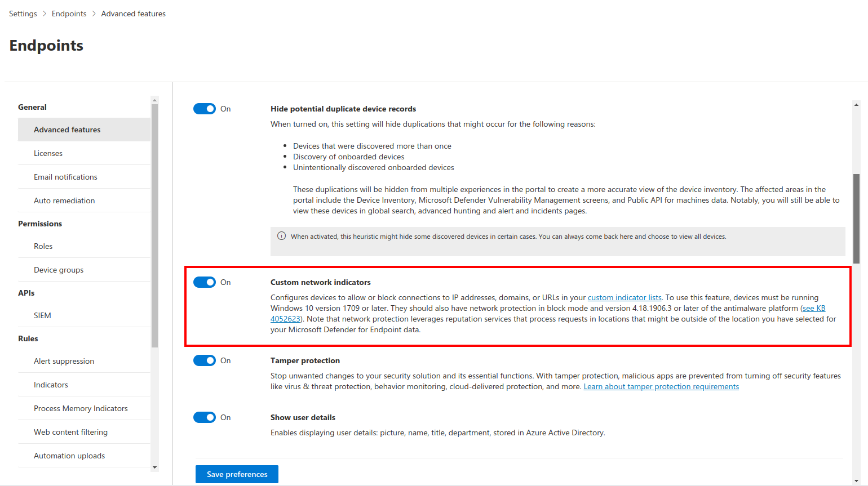This screenshot has width=868, height=486.
Task: Click the main pane scroll-up arrow
Action: point(856,105)
